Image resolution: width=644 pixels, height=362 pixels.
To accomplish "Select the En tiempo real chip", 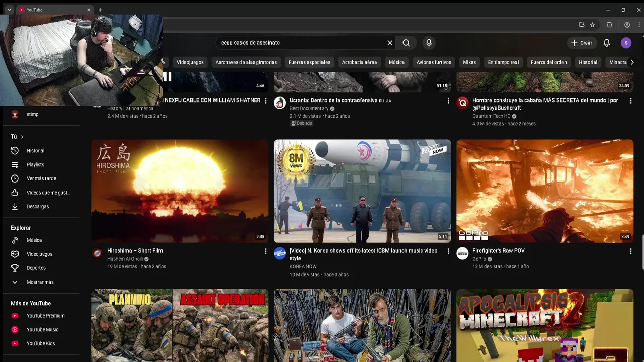I will click(x=503, y=62).
